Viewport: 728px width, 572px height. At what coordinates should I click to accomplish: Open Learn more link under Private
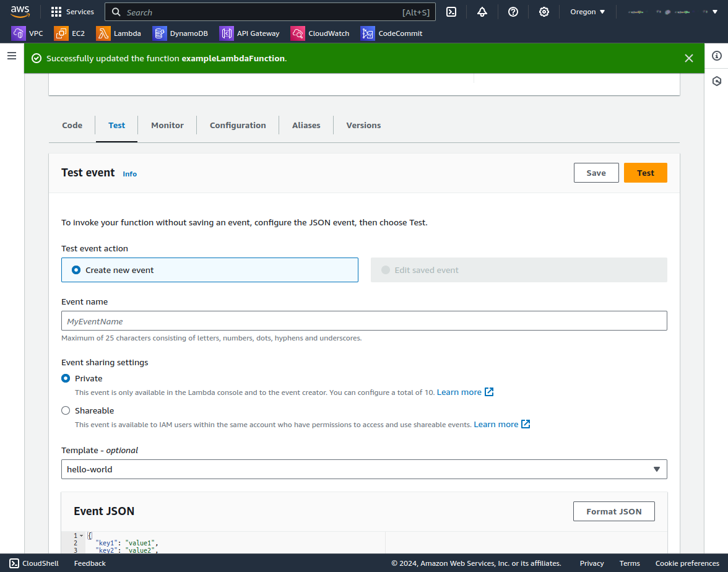[x=459, y=392]
